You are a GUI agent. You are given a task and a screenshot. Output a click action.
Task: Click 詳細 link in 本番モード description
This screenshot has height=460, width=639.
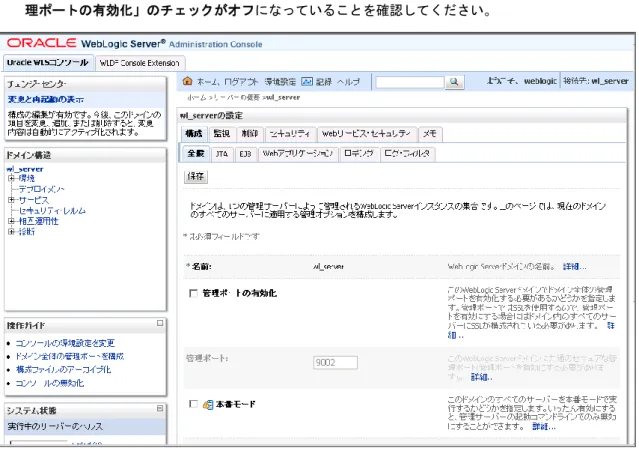tap(544, 427)
